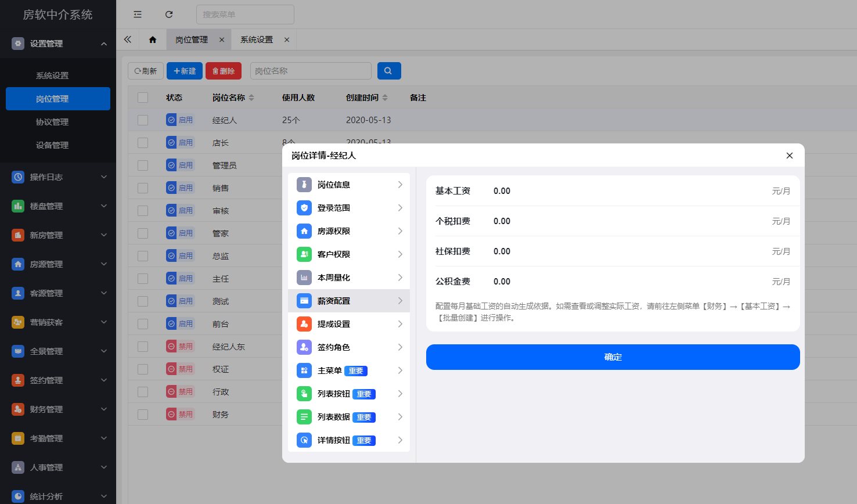Toggle 启用 status for 审核 row
The height and width of the screenshot is (504, 857).
(180, 211)
